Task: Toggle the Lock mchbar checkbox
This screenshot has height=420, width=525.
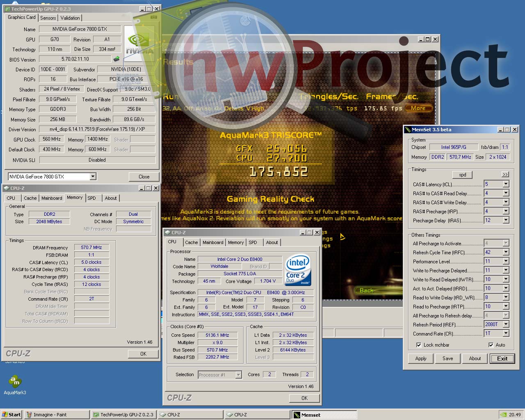Action: 419,345
